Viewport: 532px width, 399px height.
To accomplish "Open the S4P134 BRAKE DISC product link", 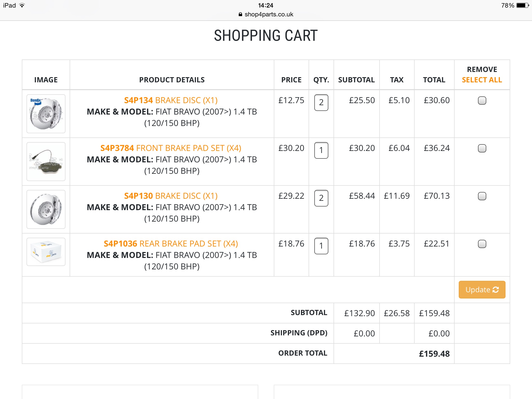I will tap(171, 100).
